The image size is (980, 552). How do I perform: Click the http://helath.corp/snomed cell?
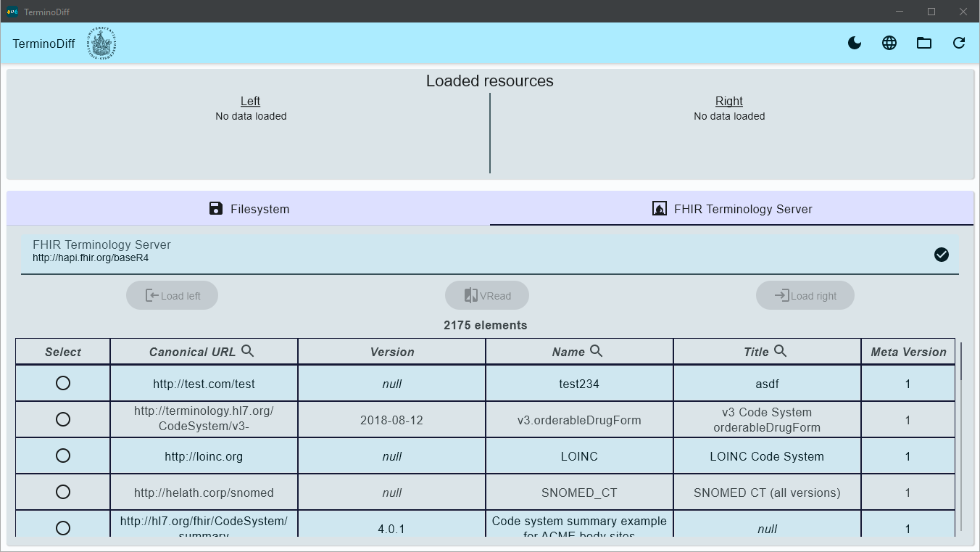(x=204, y=493)
